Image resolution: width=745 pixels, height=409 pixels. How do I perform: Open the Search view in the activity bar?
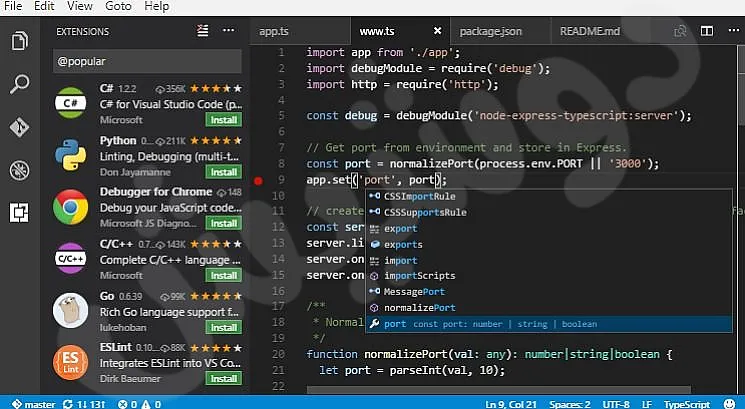pos(19,84)
